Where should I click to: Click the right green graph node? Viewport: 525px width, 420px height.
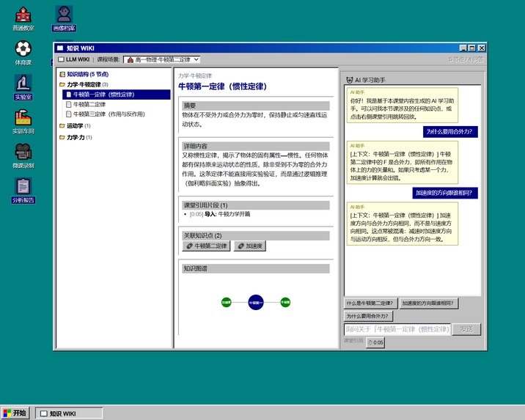(285, 303)
